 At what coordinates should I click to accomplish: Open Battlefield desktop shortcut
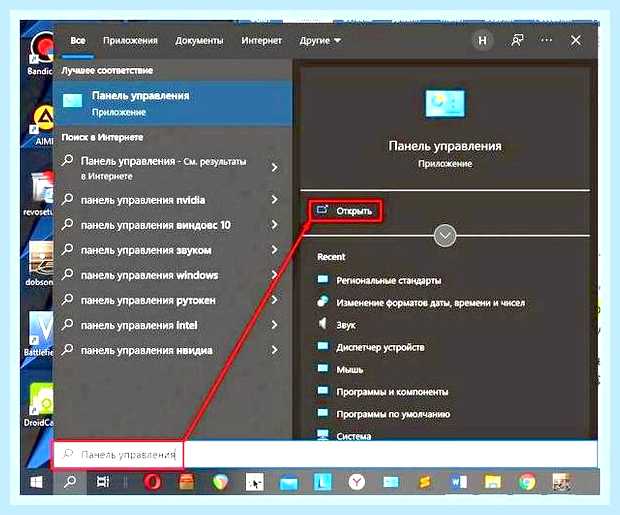(40, 334)
